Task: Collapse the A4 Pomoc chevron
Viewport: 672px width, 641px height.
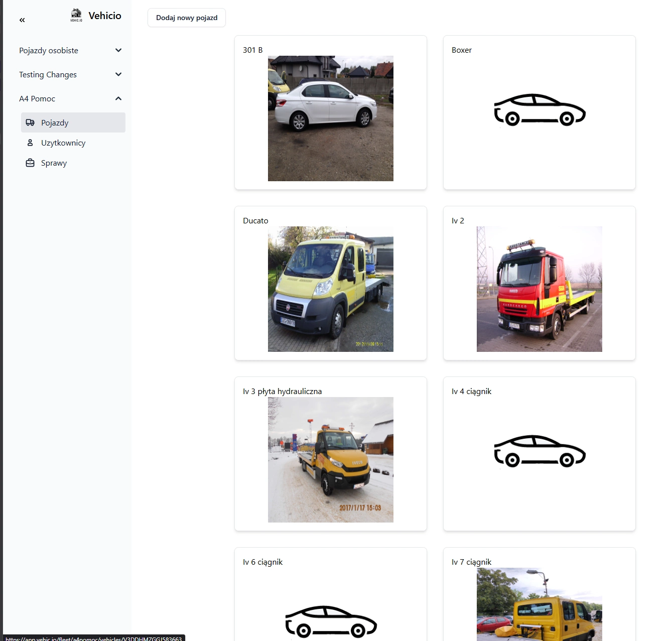Action: point(118,98)
